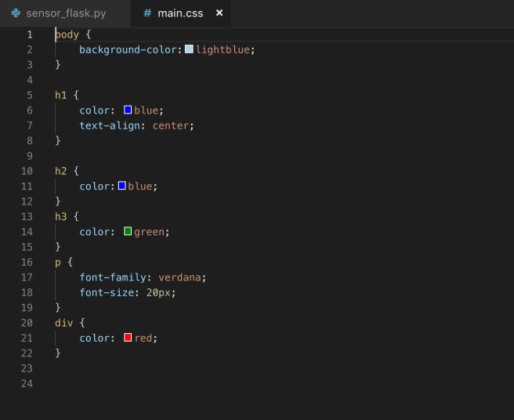Click the 'color' property in the div rule

tap(94, 338)
